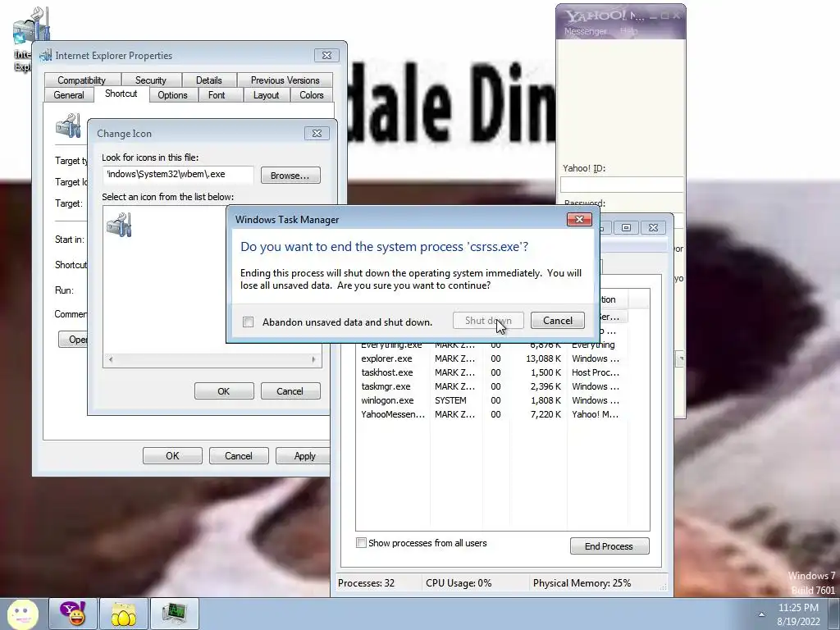Click the smiley Start button
Screen dimensions: 840x630
[22, 614]
